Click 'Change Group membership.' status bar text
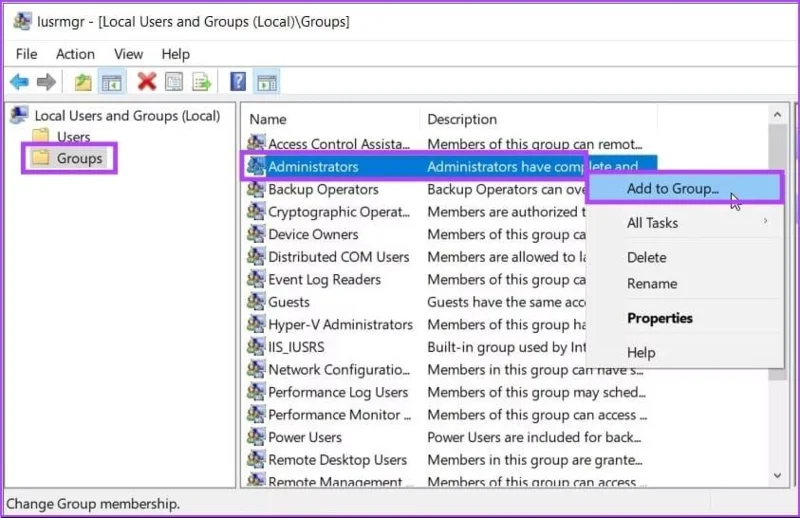The height and width of the screenshot is (518, 800). tap(93, 504)
